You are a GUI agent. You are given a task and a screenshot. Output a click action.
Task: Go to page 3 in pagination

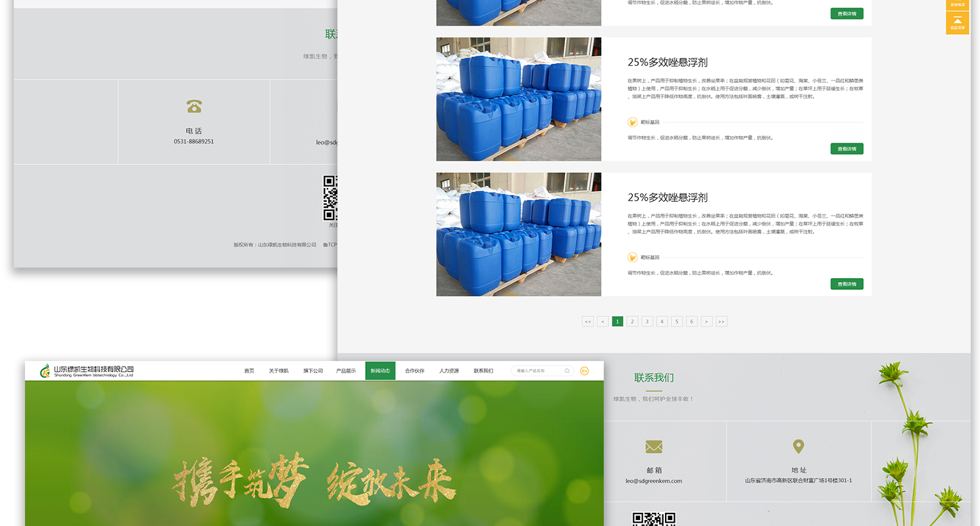point(647,322)
